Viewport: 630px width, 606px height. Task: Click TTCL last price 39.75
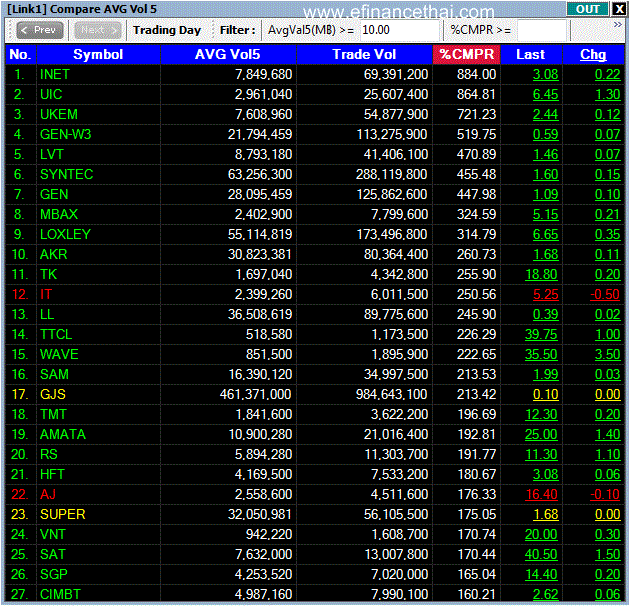[541, 334]
